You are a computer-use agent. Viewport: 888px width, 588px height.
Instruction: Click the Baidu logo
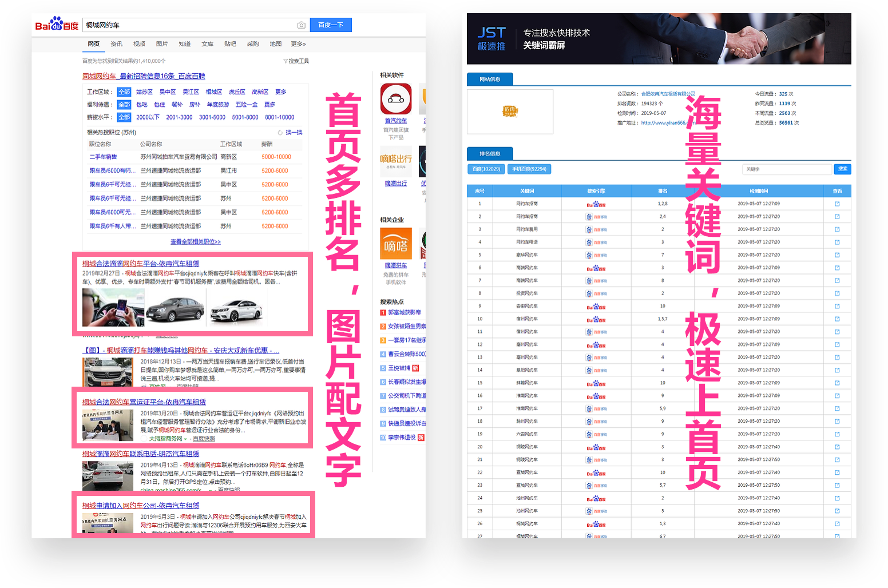57,24
